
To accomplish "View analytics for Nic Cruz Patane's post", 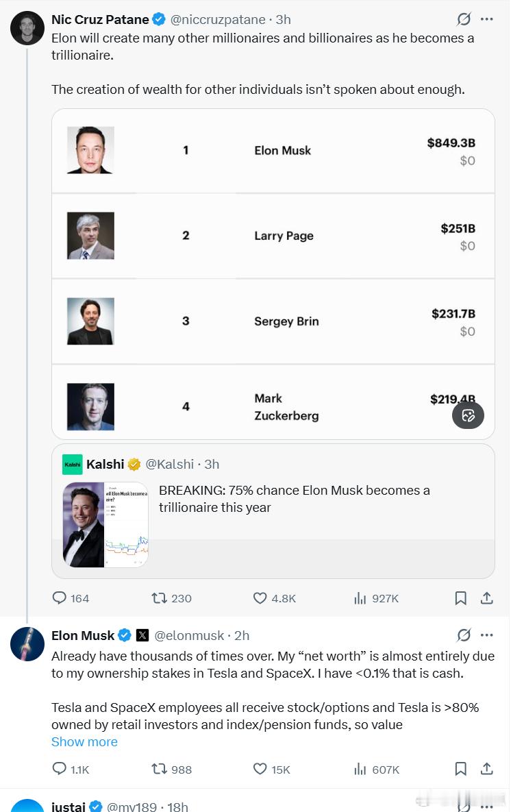I will (360, 598).
